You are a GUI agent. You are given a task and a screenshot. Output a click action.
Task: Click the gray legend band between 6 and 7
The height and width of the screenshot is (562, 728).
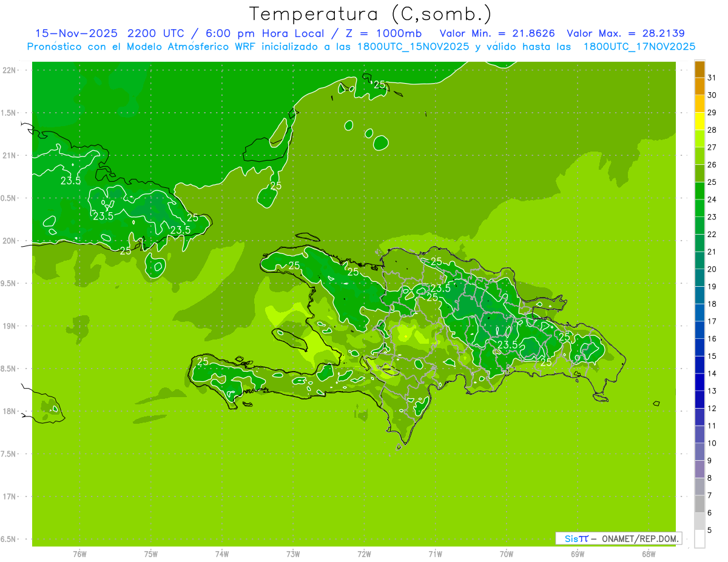tap(699, 504)
